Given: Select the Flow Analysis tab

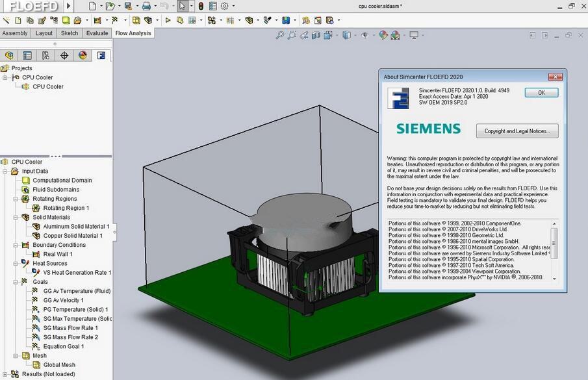Looking at the screenshot, I should coord(133,33).
